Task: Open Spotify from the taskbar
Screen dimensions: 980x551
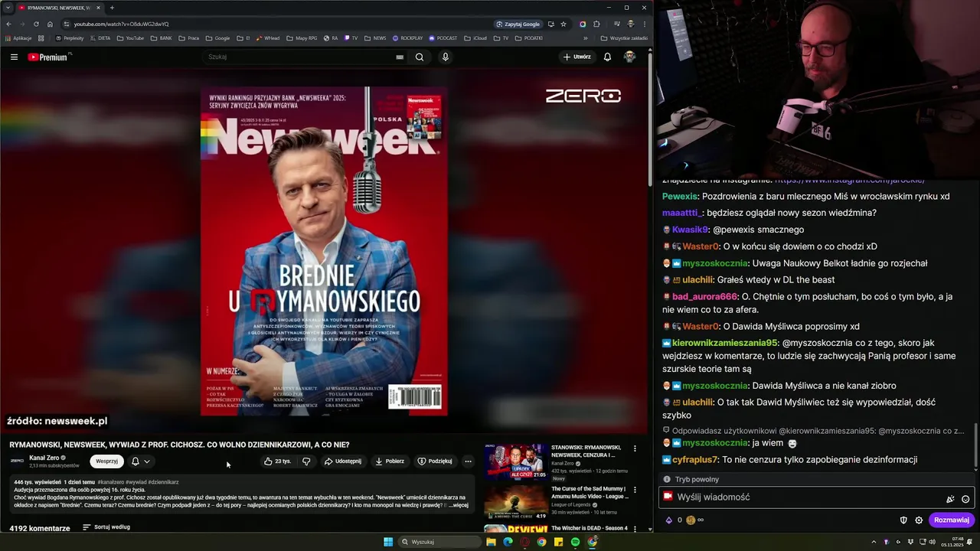Action: click(x=575, y=542)
